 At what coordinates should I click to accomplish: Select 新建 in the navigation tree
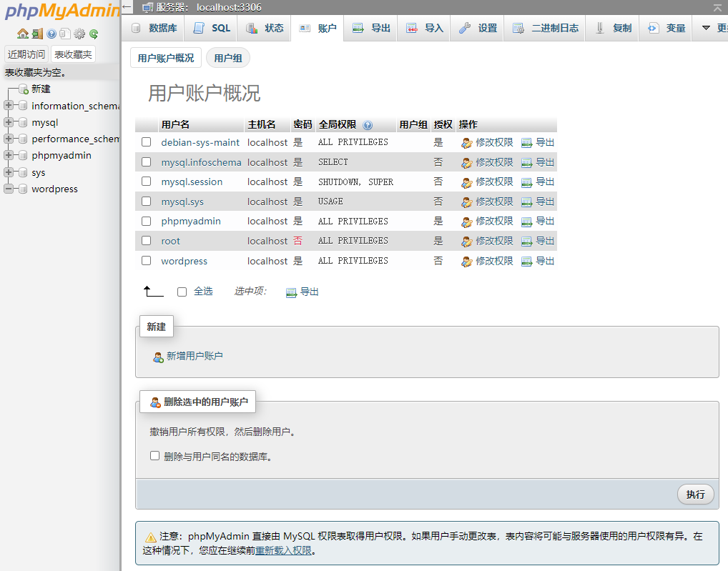(41, 89)
